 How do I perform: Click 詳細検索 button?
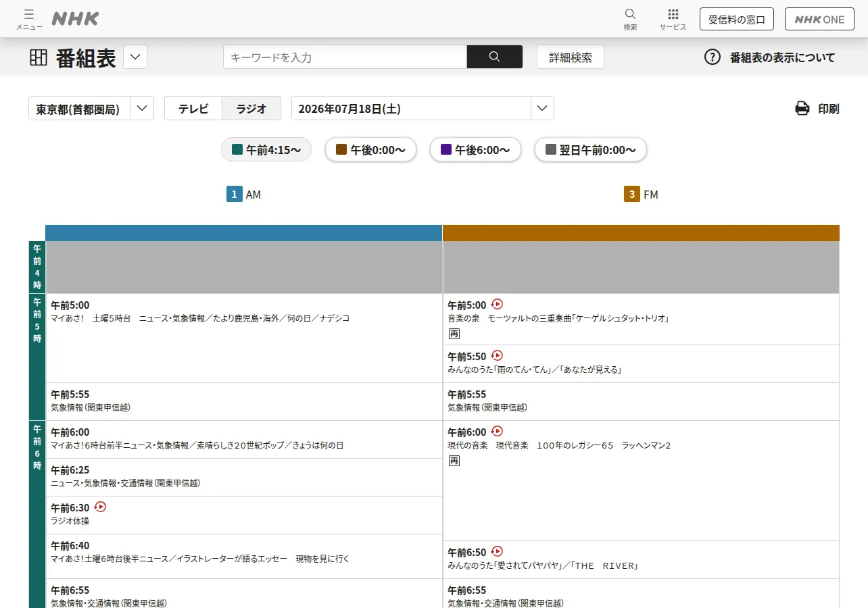[571, 57]
